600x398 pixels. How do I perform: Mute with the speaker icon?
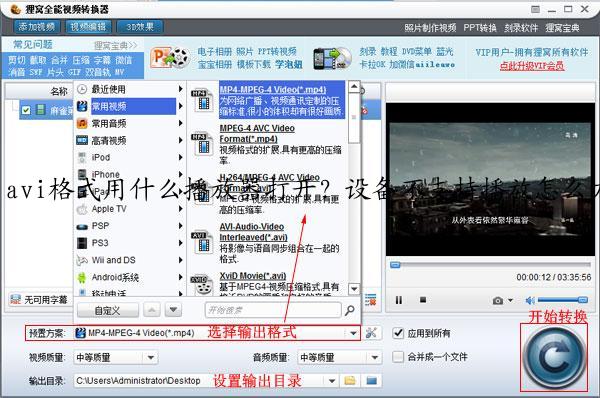click(x=530, y=300)
